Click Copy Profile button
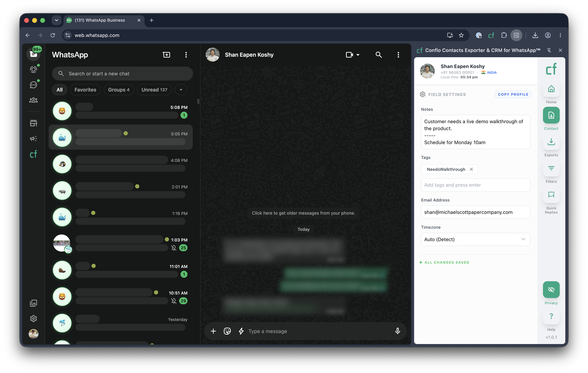The height and width of the screenshot is (373, 588). coord(513,94)
